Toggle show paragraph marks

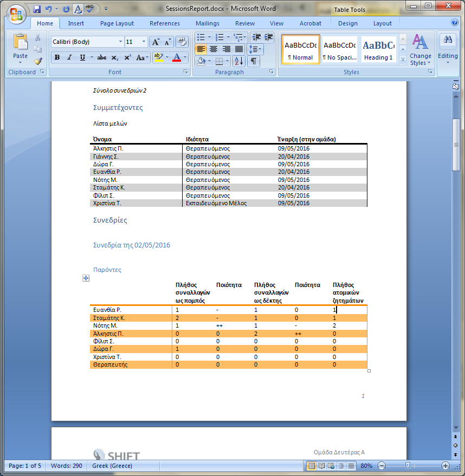coord(254,61)
